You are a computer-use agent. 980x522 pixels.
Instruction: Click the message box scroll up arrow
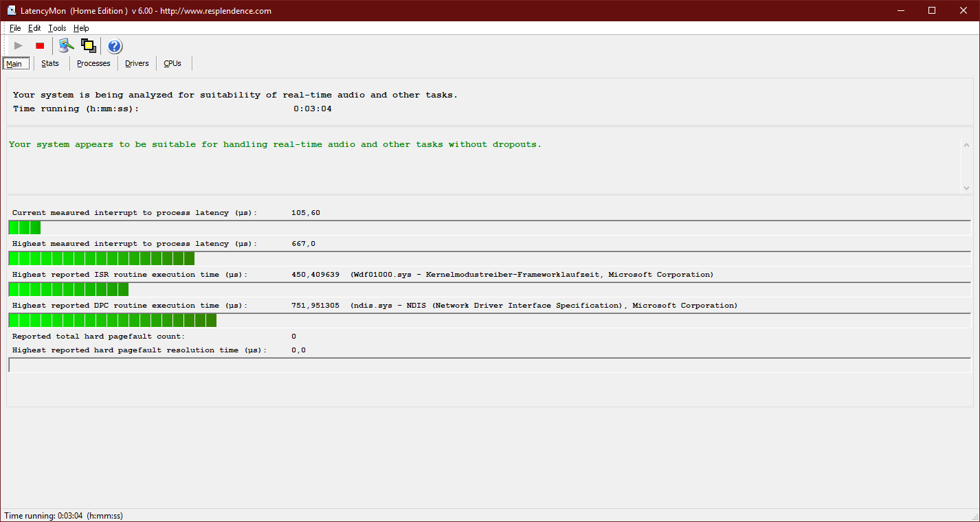pos(966,145)
